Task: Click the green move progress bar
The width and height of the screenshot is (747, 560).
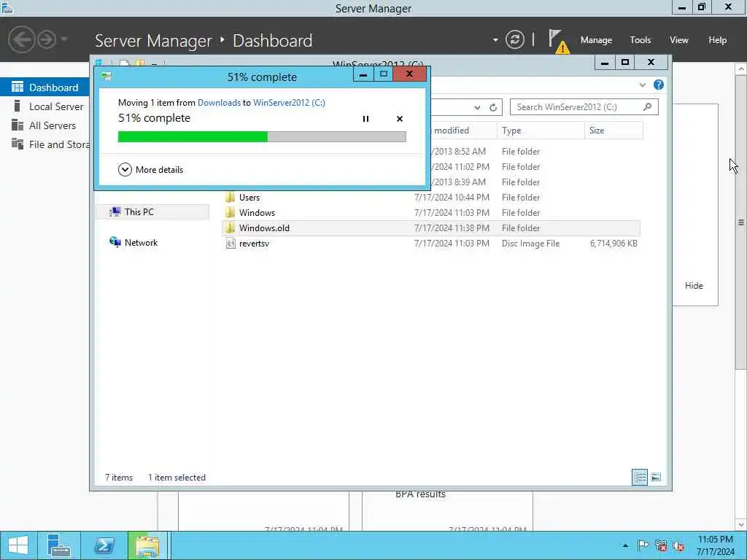Action: click(262, 136)
